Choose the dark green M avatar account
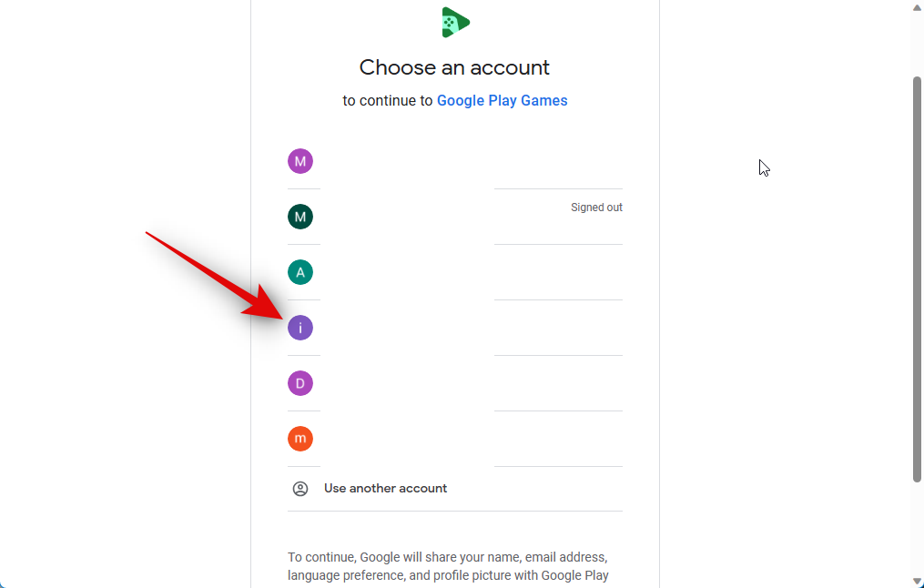This screenshot has width=924, height=588. (300, 217)
